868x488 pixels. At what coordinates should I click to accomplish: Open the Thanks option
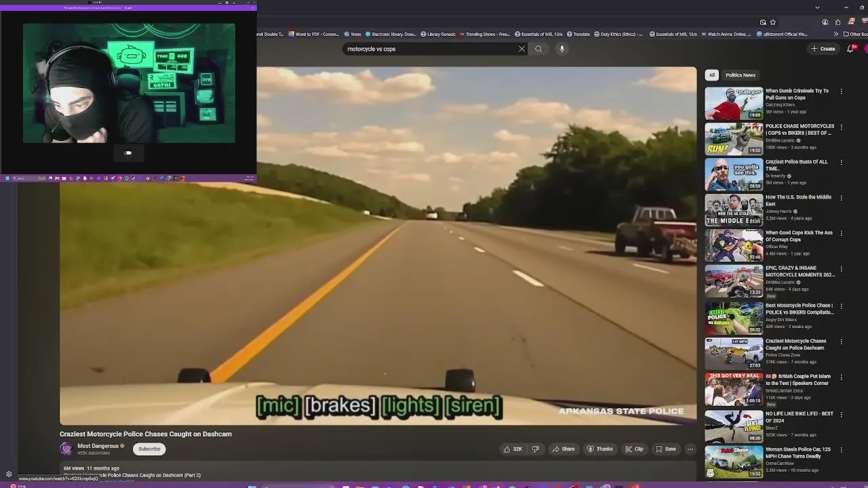pyautogui.click(x=599, y=449)
